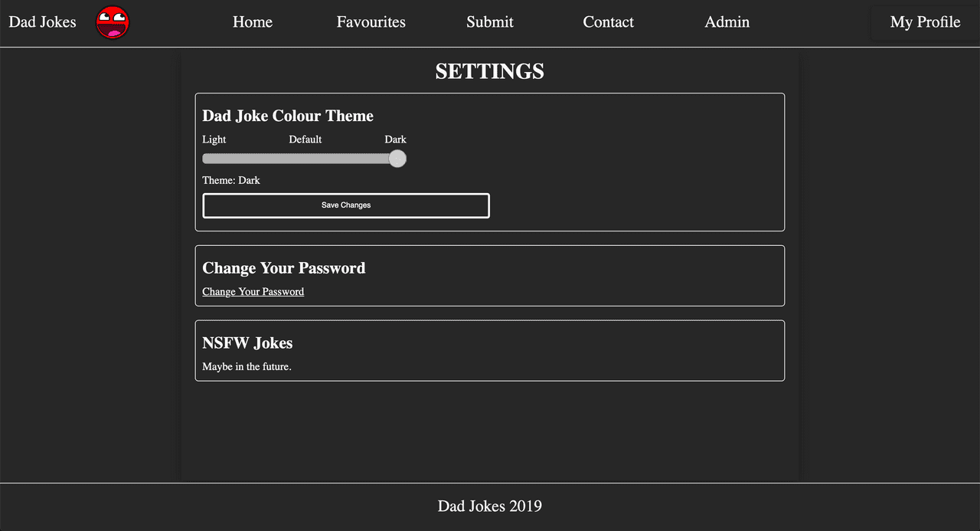Image resolution: width=980 pixels, height=531 pixels.
Task: Click the Maybe in the future text
Action: coord(247,367)
